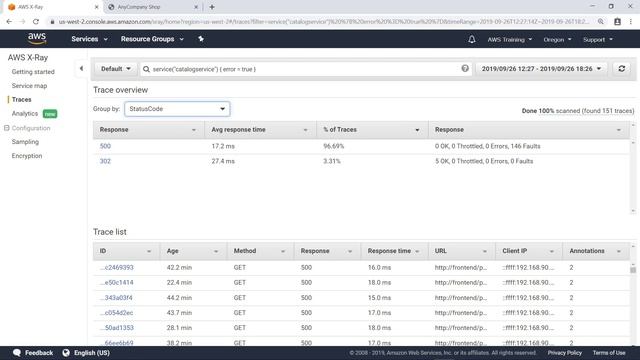Viewport: 640px width, 360px height.
Task: Open the Oregon region dropdown
Action: 557,40
